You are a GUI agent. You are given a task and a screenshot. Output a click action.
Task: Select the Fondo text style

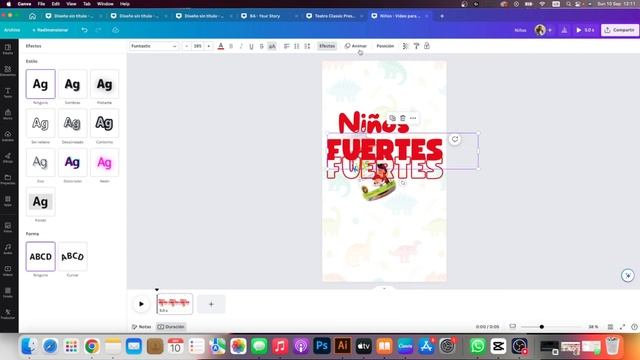click(x=40, y=202)
